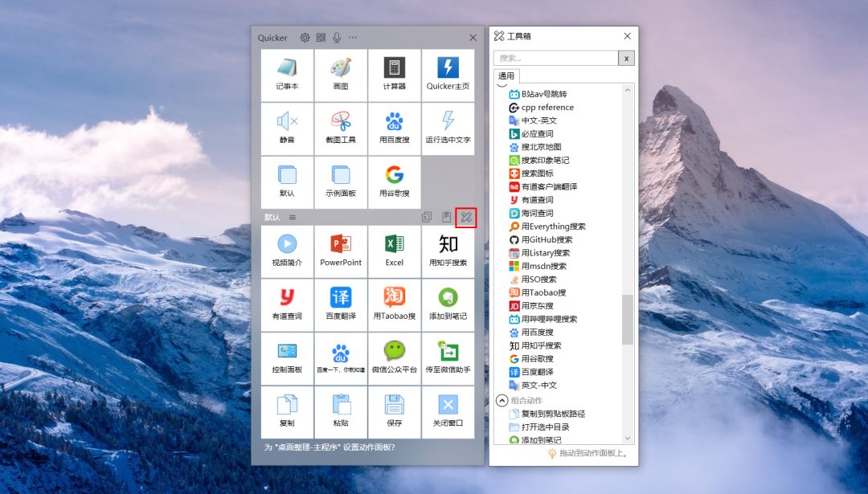Click 用谷歌搜 tile in Quicker panel
Image resolution: width=868 pixels, height=494 pixels.
(395, 182)
